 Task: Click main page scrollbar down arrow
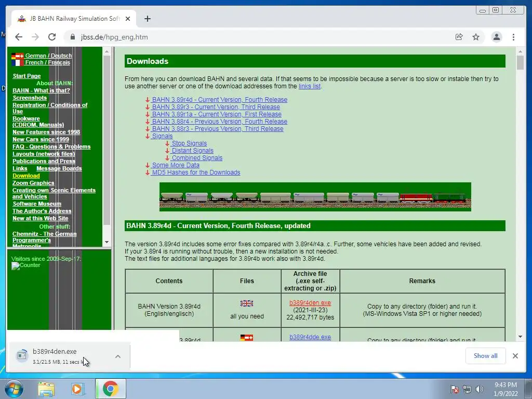tap(520, 337)
